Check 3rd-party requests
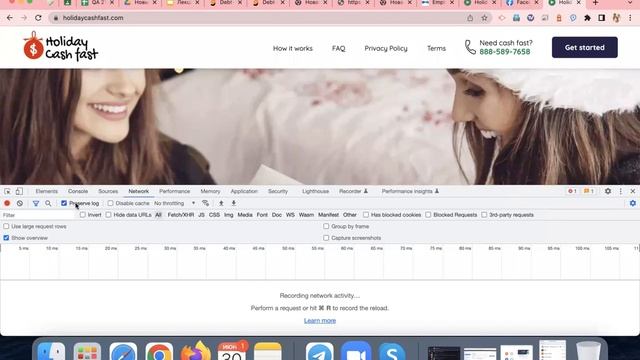This screenshot has width=640, height=360. (x=484, y=215)
